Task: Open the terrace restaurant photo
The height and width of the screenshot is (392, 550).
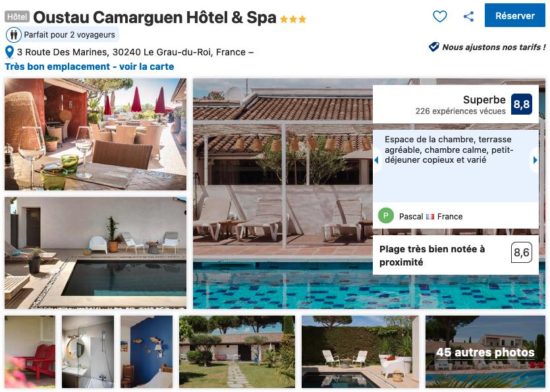Action: point(96,134)
